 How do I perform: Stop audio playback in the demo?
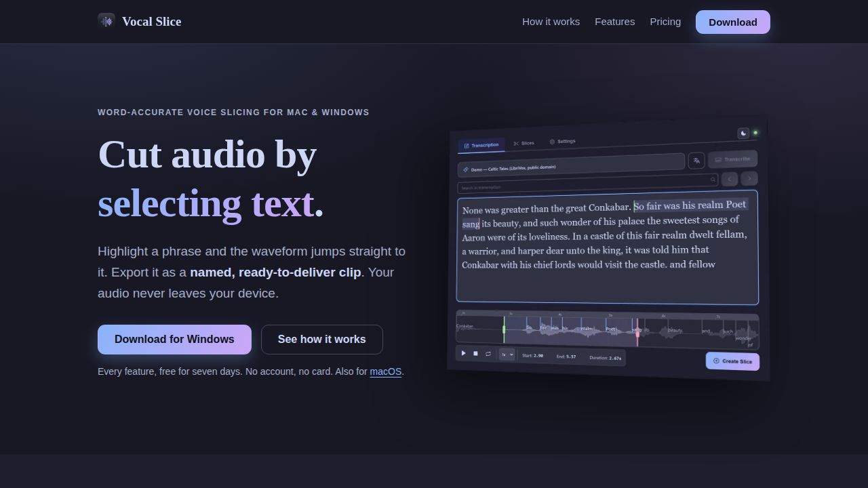coord(475,353)
